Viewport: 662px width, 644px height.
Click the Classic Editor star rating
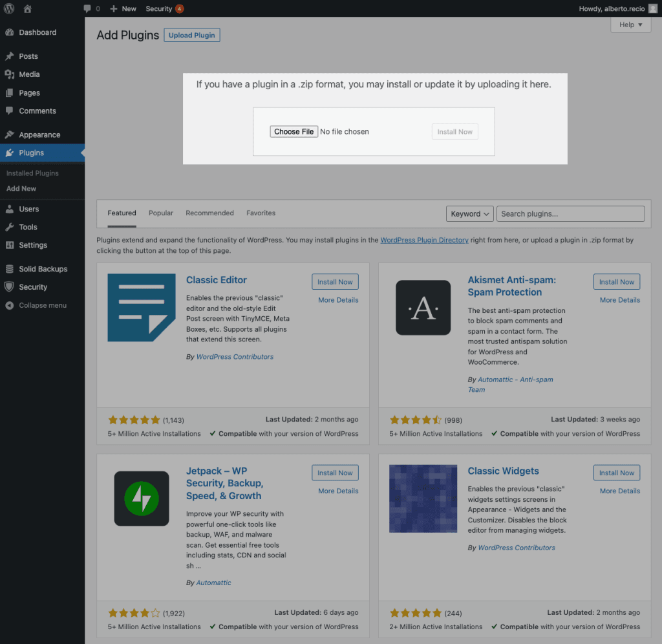tap(134, 420)
